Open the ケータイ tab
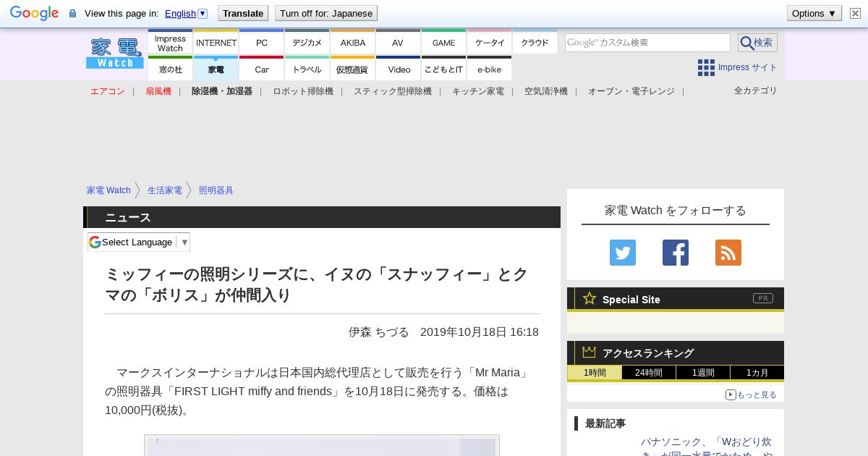The width and height of the screenshot is (868, 456). click(489, 43)
